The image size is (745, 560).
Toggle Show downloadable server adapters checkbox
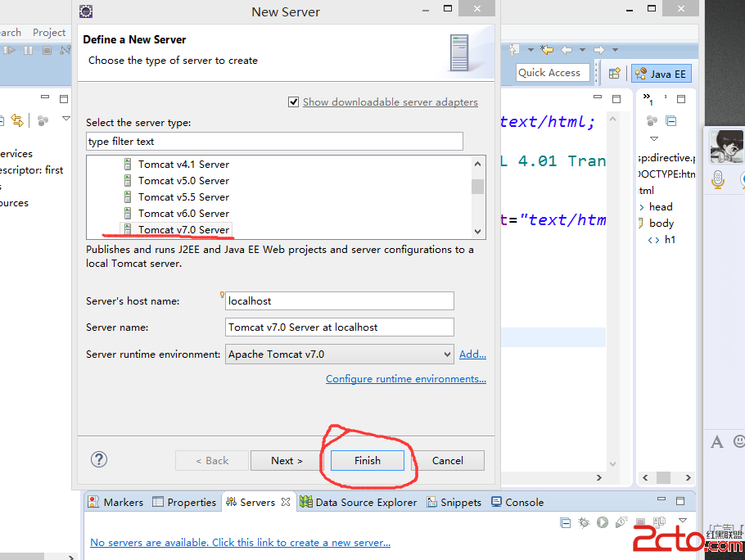(294, 102)
